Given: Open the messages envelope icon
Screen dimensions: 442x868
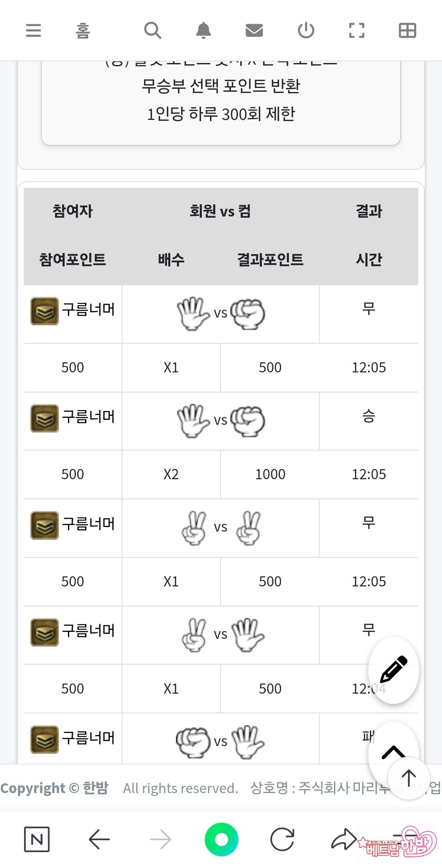Looking at the screenshot, I should [x=254, y=31].
